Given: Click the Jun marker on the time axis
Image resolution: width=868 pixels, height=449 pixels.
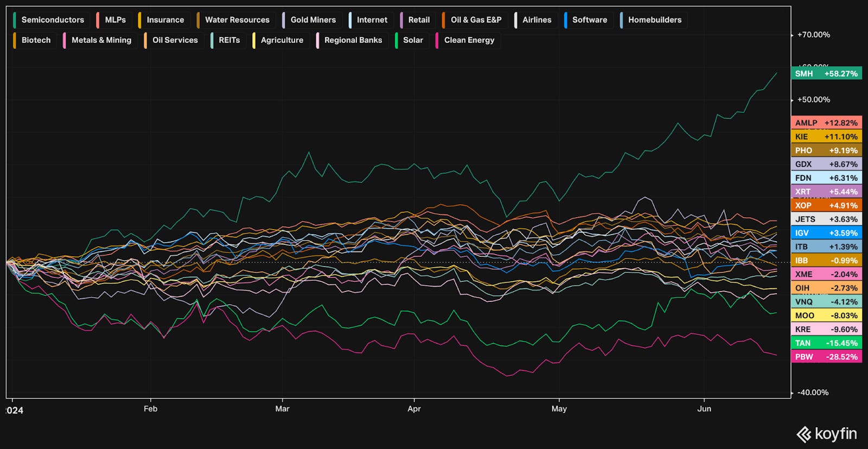Looking at the screenshot, I should click(x=704, y=409).
